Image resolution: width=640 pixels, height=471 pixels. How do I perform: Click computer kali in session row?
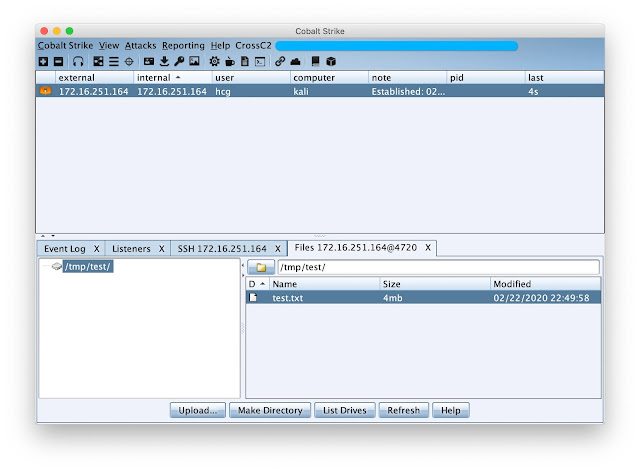pyautogui.click(x=301, y=91)
